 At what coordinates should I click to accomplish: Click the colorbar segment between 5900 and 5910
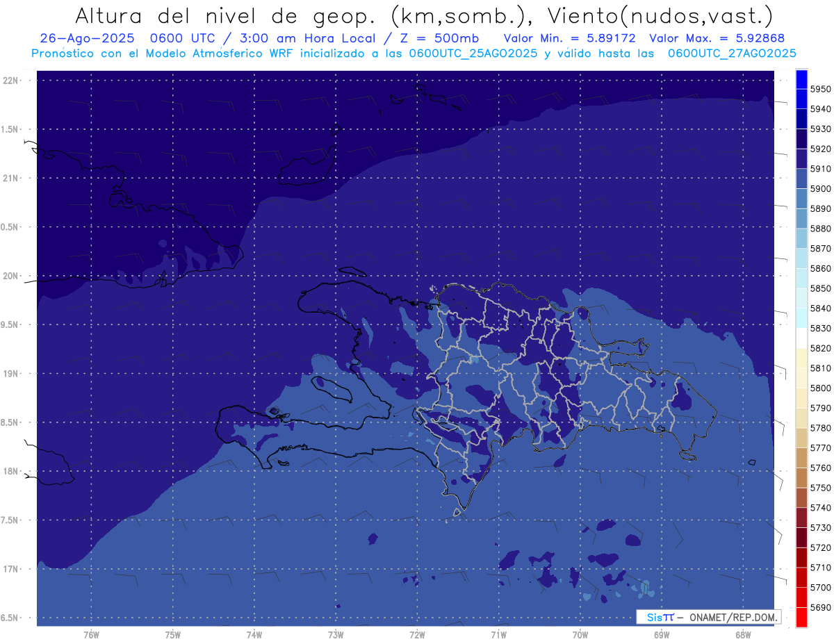[x=801, y=179]
